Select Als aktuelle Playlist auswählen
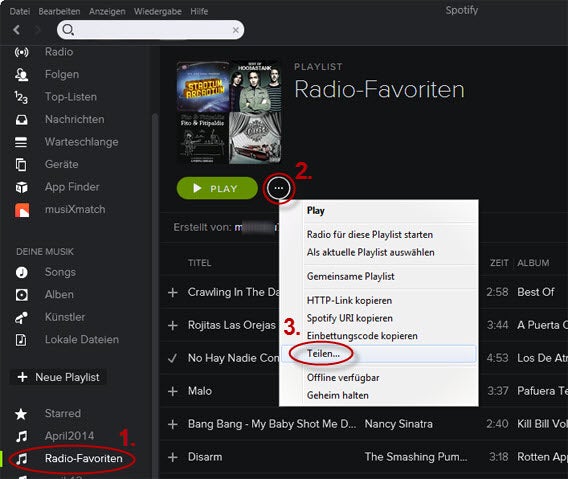The width and height of the screenshot is (568, 479). pos(379,253)
